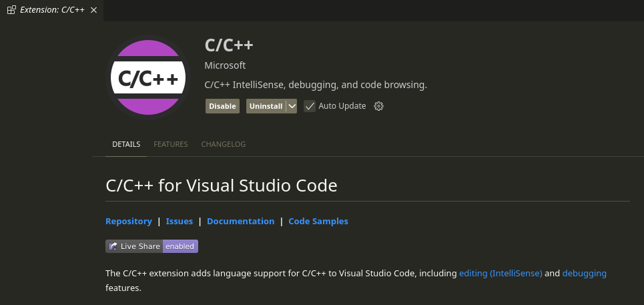Viewport: 644px width, 305px height.
Task: Open the CHANGELOG tab
Action: click(224, 144)
